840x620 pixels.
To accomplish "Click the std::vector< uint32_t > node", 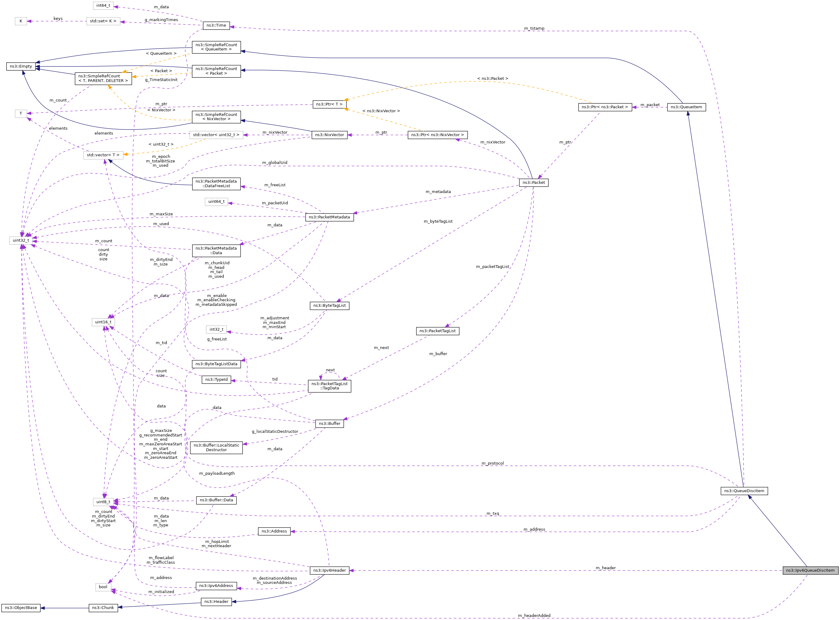I will tap(216, 135).
